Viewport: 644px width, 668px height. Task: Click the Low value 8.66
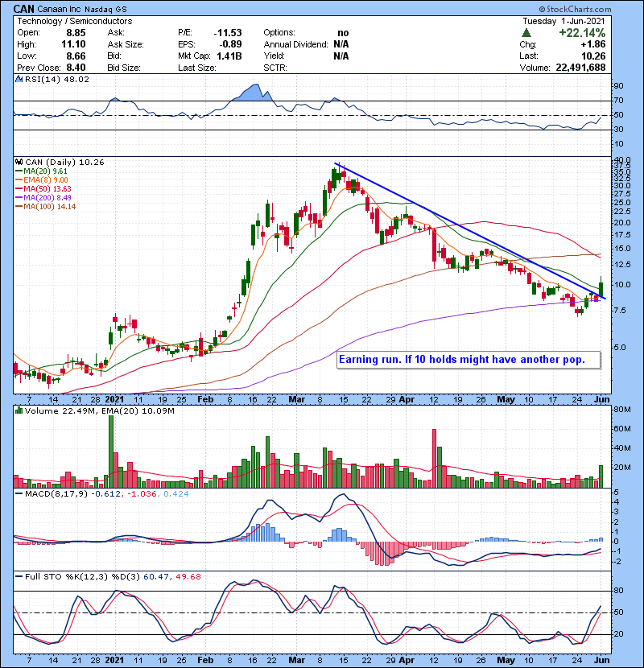76,56
